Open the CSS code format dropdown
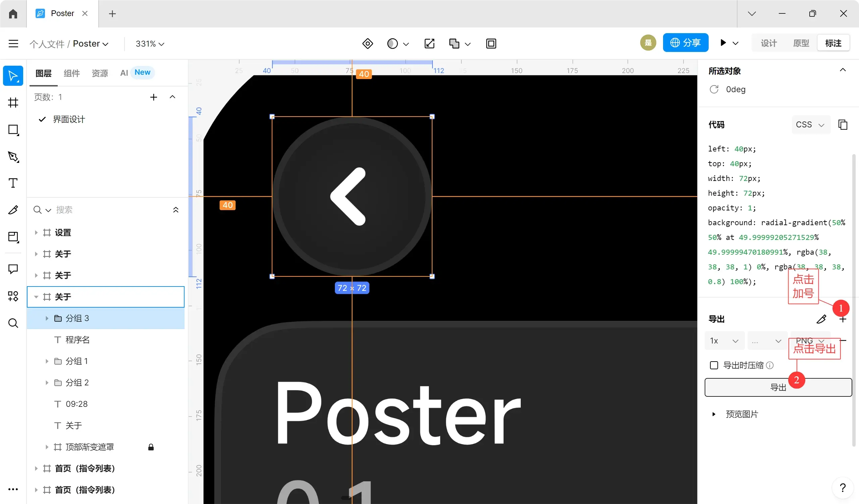859x504 pixels. [810, 125]
